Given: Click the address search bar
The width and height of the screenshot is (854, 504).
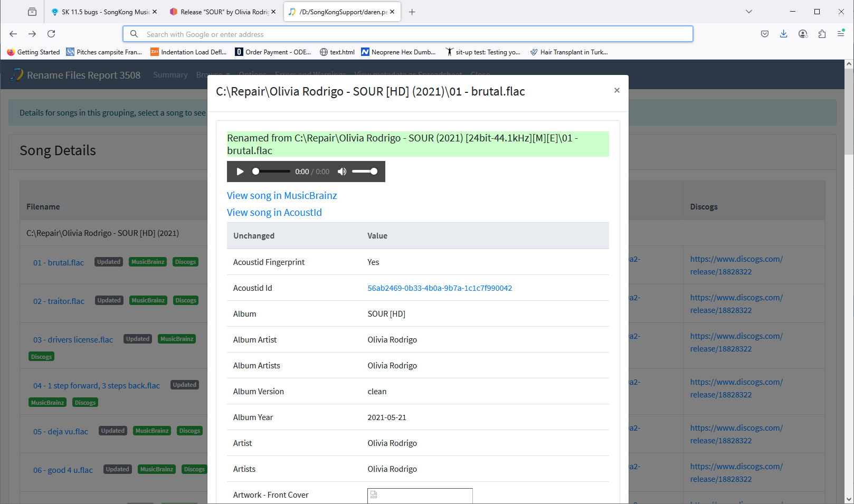Looking at the screenshot, I should point(408,34).
